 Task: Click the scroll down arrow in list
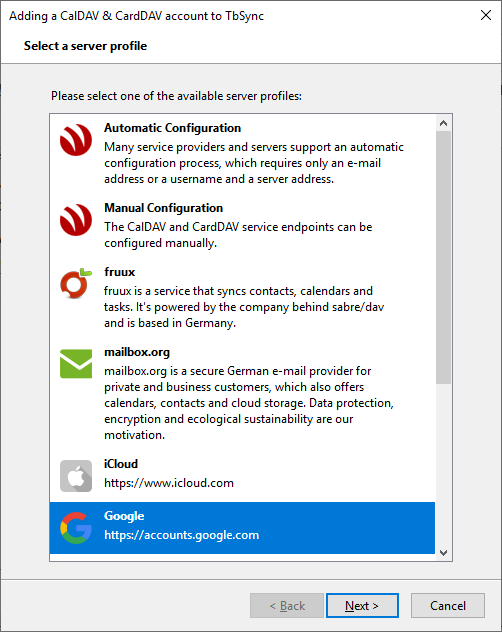[444, 553]
